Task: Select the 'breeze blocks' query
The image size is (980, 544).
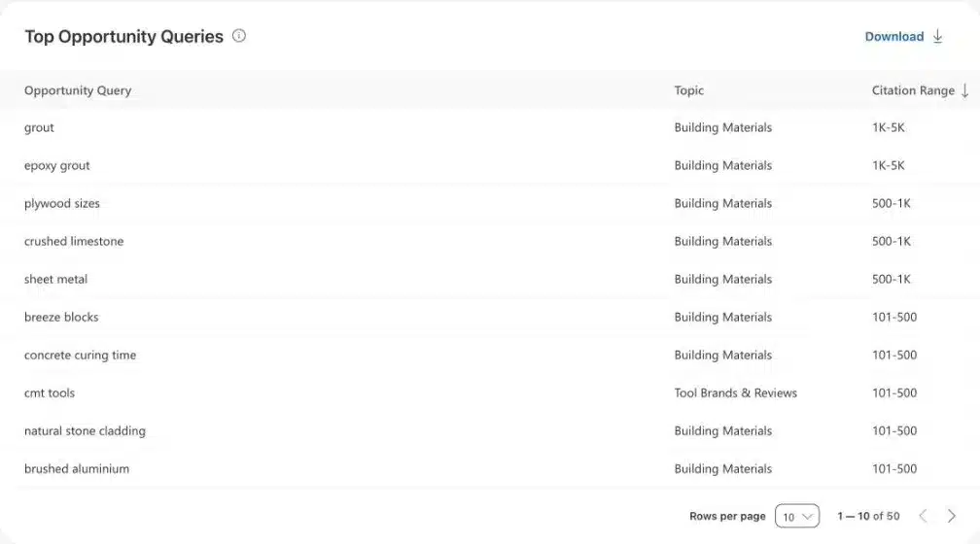Action: pyautogui.click(x=61, y=318)
